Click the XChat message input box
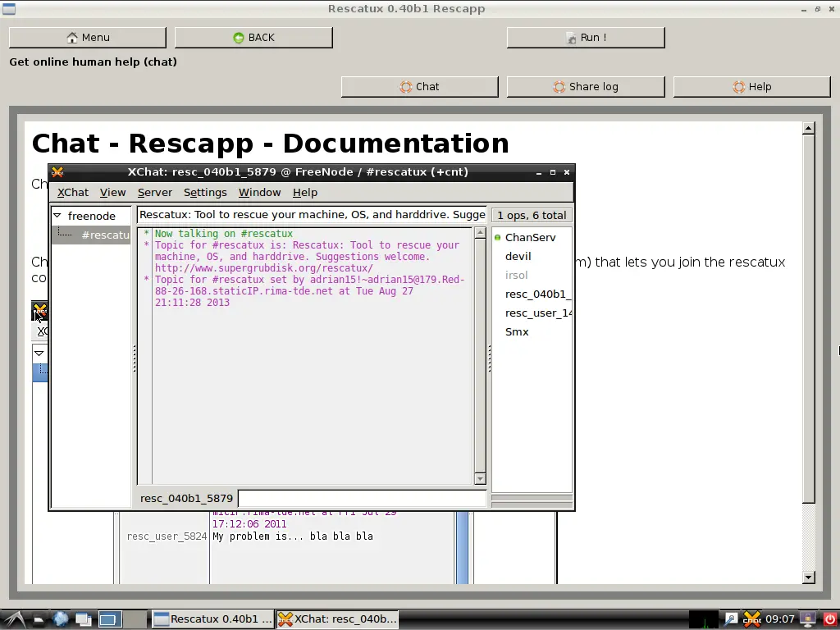840x630 pixels. [x=362, y=498]
